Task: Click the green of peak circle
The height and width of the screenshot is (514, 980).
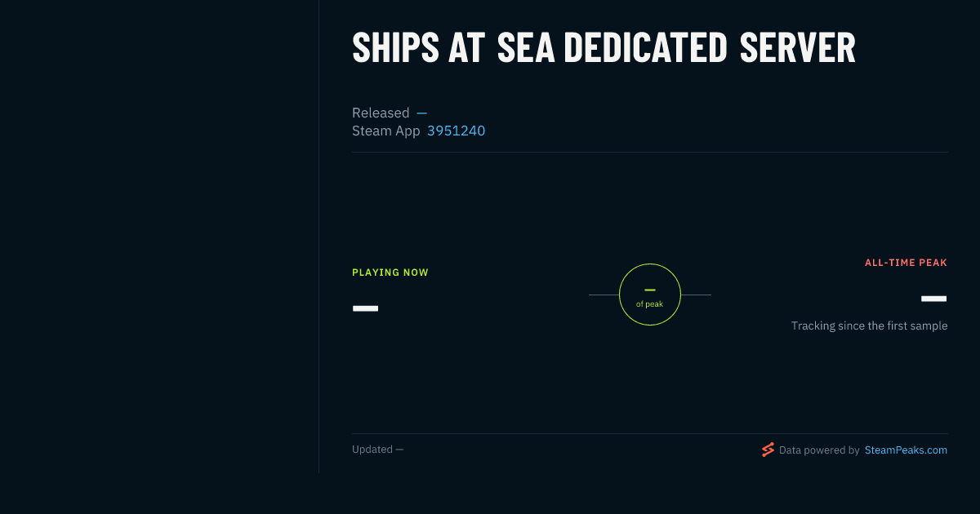Action: tap(650, 295)
